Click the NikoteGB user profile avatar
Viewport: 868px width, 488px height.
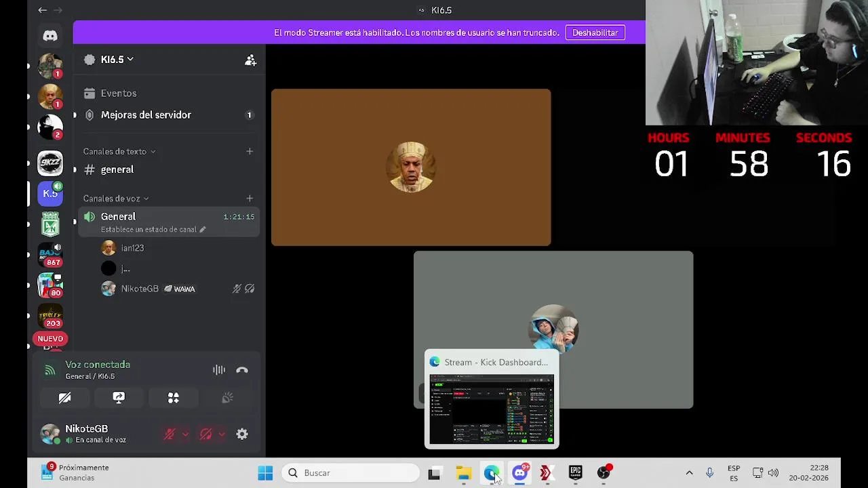(50, 434)
